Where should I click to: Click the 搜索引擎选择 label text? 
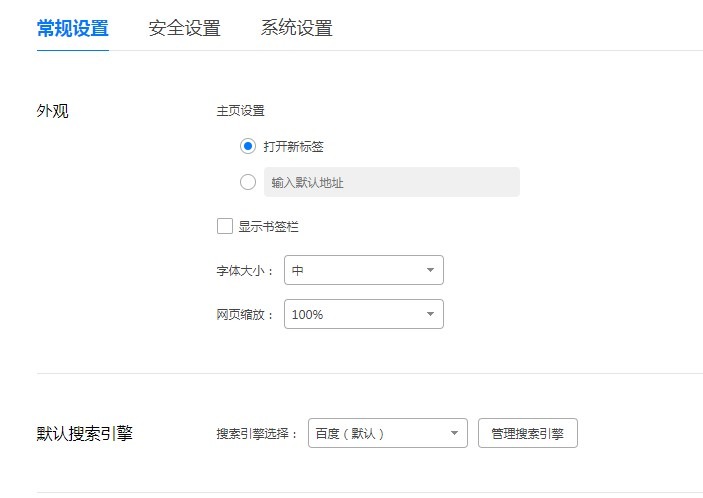click(252, 433)
